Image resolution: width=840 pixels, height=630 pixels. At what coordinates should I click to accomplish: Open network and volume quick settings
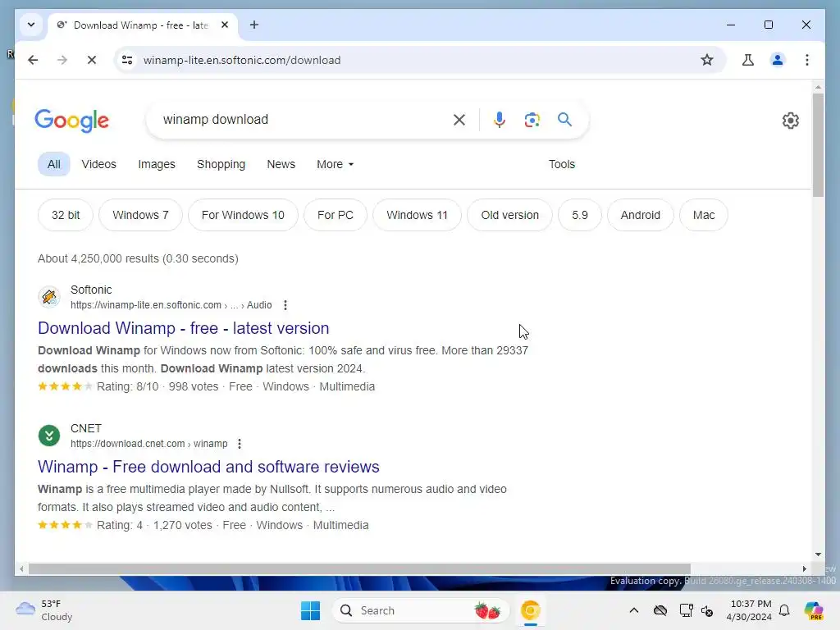click(x=696, y=610)
